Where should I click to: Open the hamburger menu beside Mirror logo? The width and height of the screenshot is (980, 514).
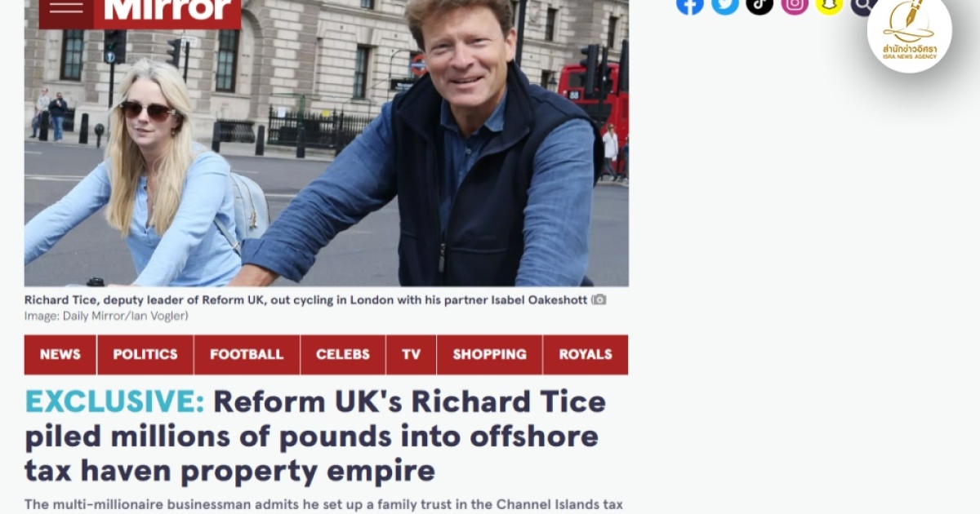66,7
